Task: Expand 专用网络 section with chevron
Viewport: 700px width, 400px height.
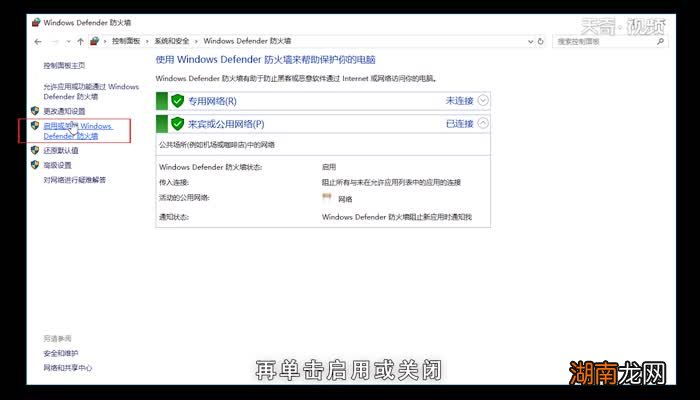Action: pyautogui.click(x=483, y=100)
